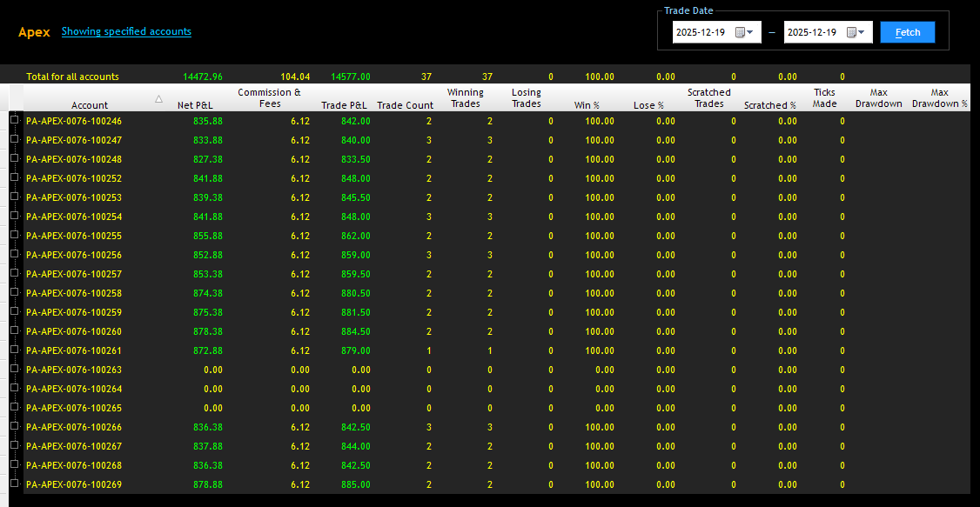Expand row PA-APEX-0076-100252

(x=14, y=177)
